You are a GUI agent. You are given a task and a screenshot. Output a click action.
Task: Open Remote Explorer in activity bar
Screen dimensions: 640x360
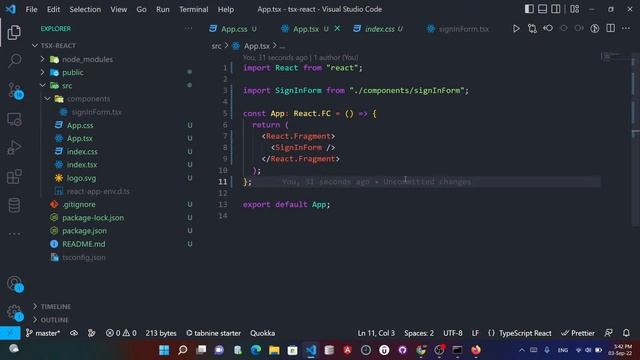[x=14, y=119]
